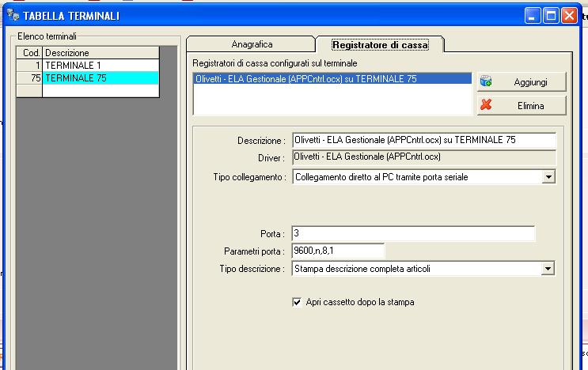Click the Aggiungi button
Viewport: 588px width, 370px height.
(522, 82)
